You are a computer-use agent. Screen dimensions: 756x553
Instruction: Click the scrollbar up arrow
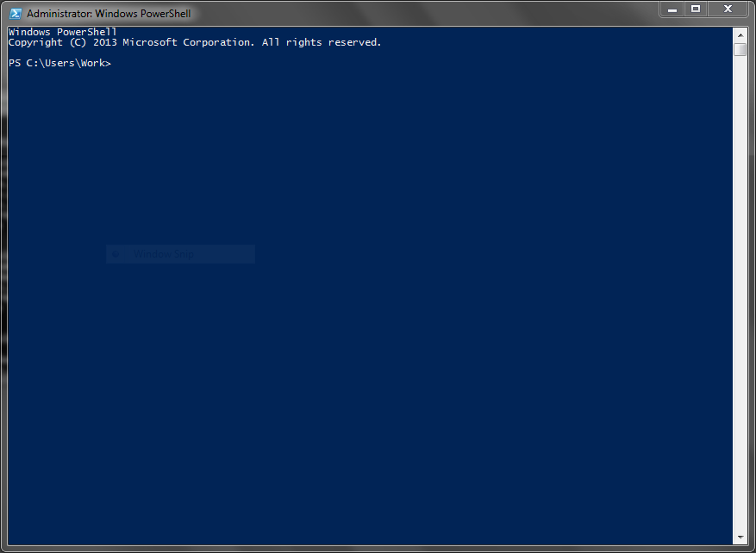click(x=740, y=35)
